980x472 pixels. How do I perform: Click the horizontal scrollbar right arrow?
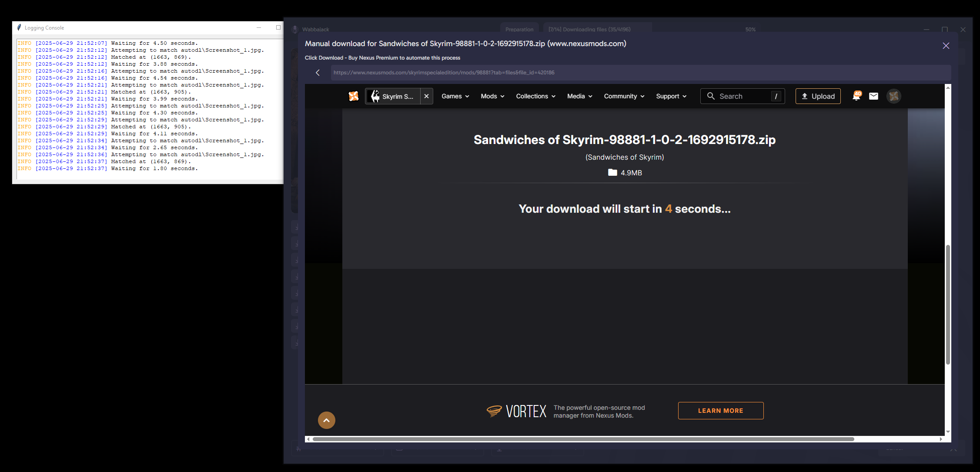click(x=941, y=439)
